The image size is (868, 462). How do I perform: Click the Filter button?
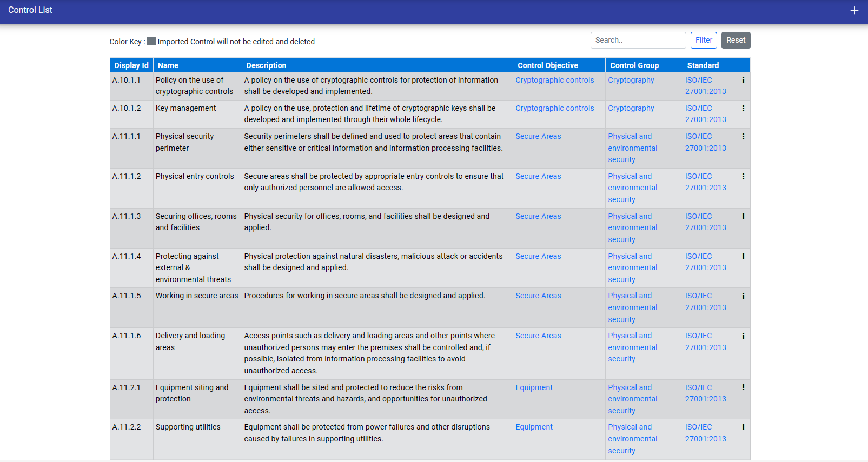pos(703,41)
